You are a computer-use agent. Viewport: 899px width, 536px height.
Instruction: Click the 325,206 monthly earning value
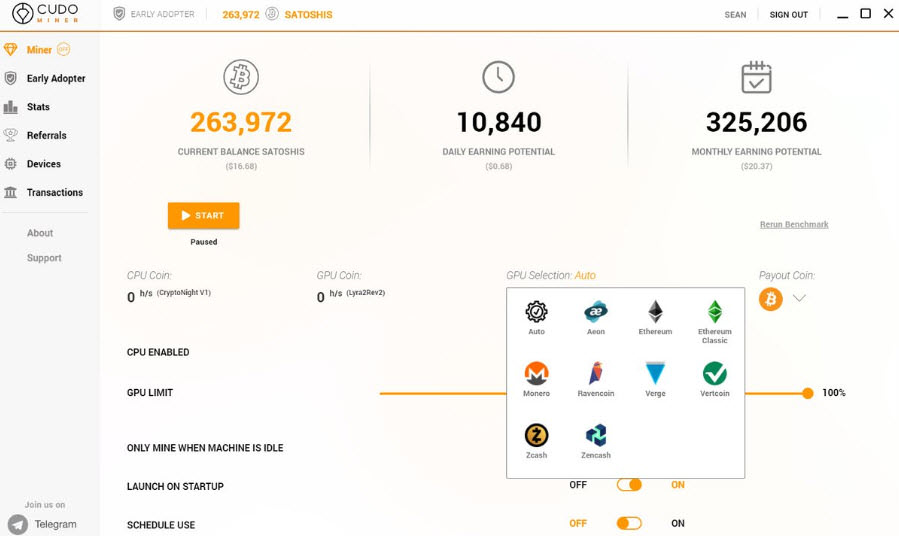click(x=756, y=122)
